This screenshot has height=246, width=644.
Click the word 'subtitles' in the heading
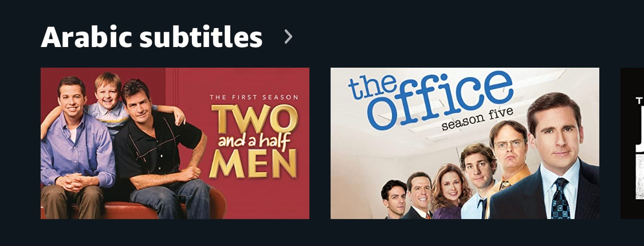pyautogui.click(x=201, y=37)
